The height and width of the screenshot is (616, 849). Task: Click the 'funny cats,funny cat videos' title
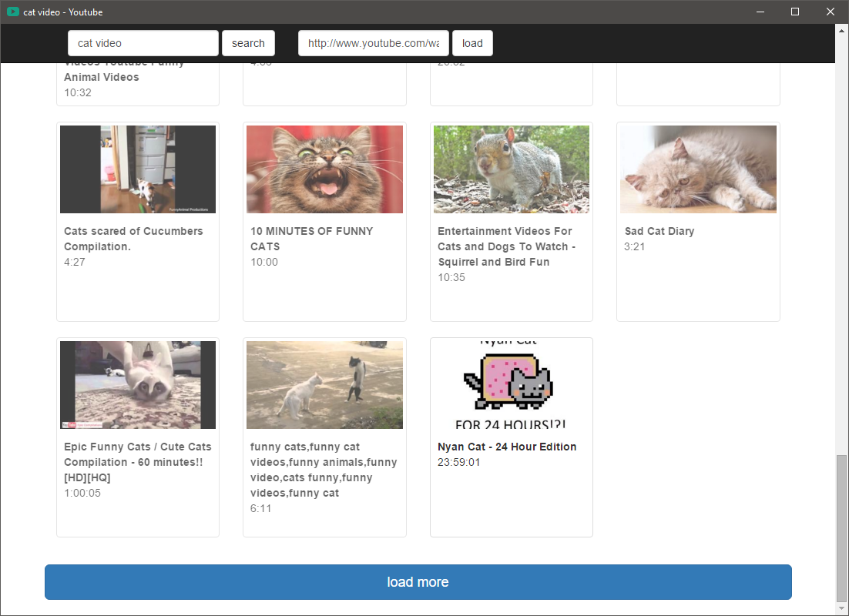(x=324, y=470)
